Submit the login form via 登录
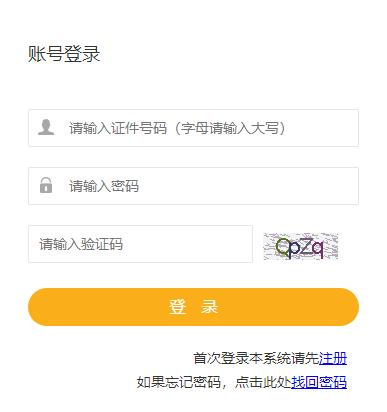 pos(193,307)
